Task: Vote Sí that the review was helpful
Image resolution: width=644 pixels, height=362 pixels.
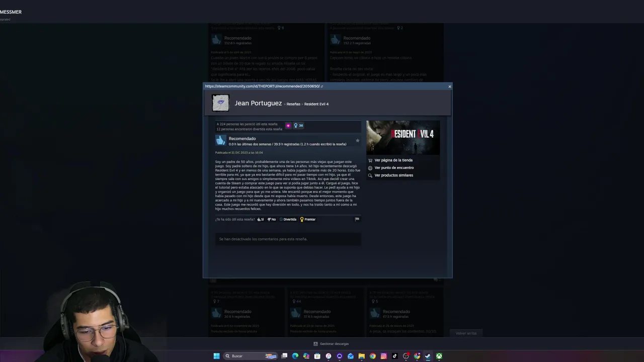Action: [x=261, y=219]
